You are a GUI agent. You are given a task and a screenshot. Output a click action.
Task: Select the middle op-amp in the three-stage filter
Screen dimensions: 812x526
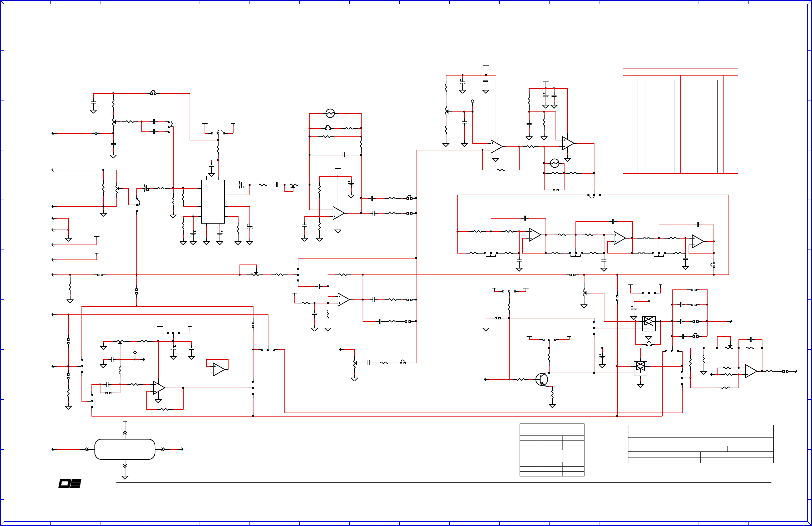[620, 238]
